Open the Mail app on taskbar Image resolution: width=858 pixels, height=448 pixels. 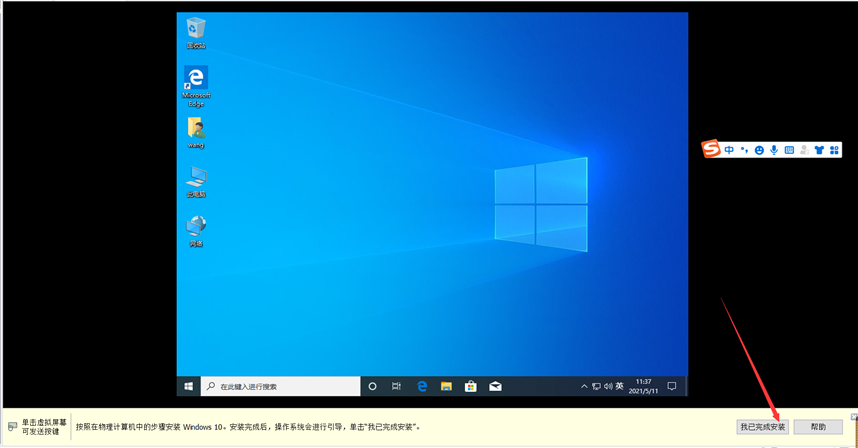pos(495,386)
